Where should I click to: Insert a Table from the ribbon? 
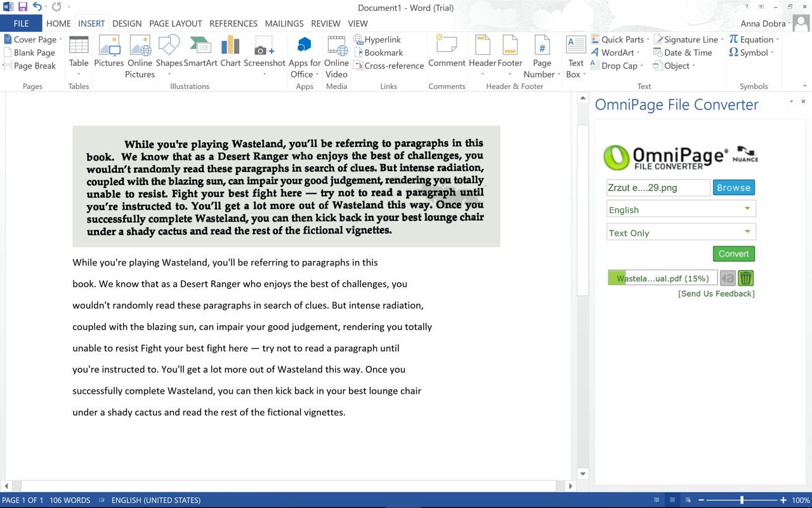coord(79,56)
